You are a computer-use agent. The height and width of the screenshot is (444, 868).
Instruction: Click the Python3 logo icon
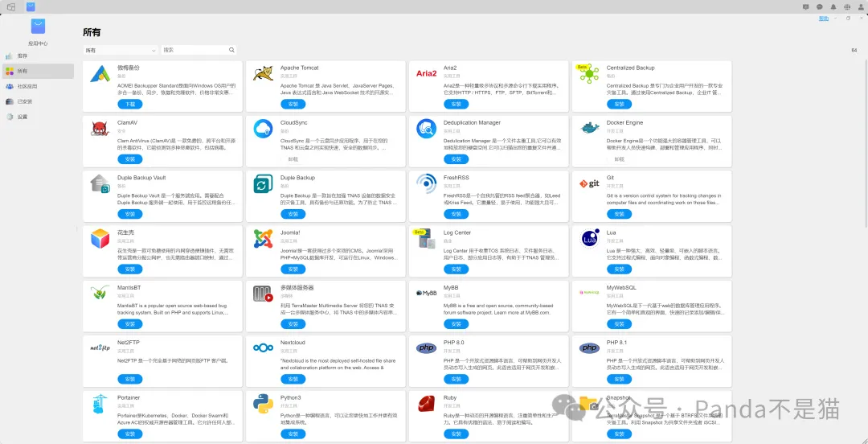coord(264,404)
